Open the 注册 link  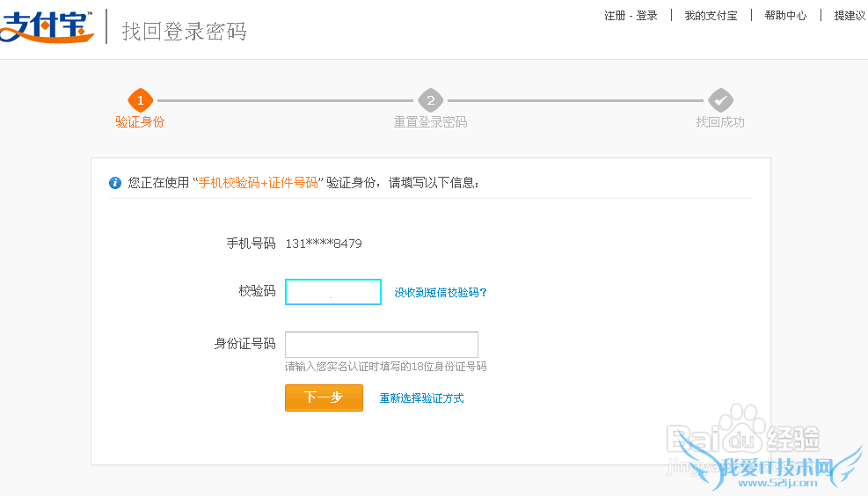(x=615, y=16)
